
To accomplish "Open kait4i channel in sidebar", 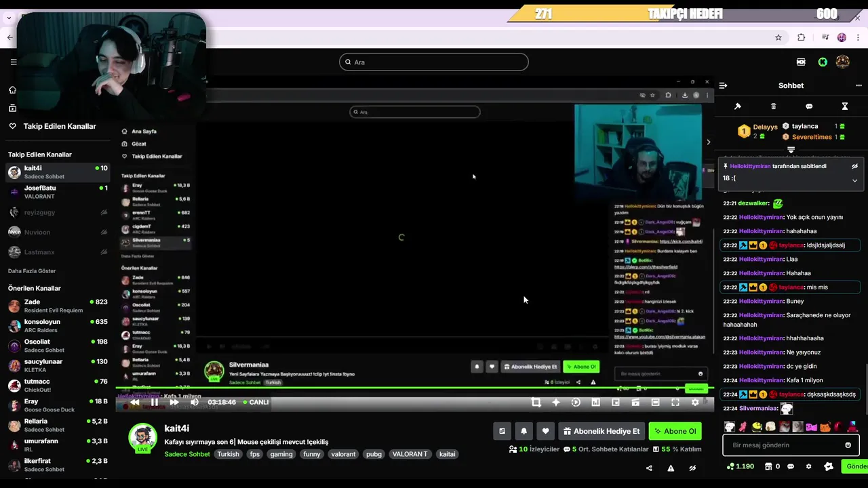I will point(58,172).
